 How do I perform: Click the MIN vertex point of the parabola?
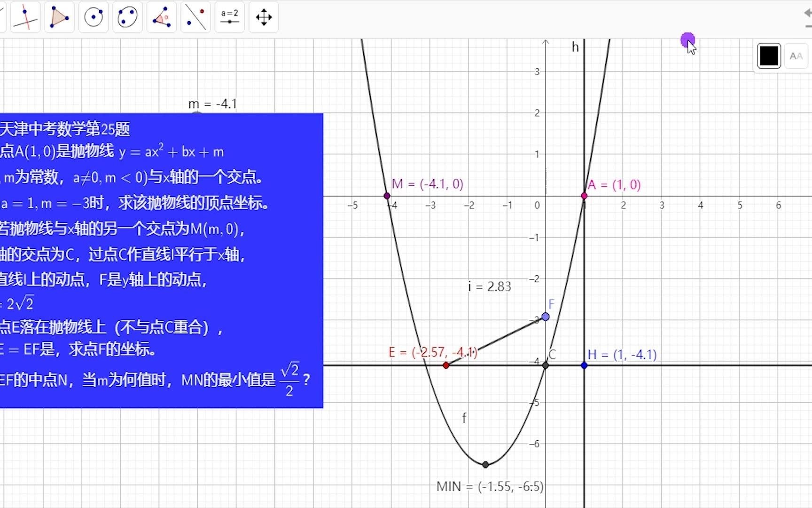(485, 464)
